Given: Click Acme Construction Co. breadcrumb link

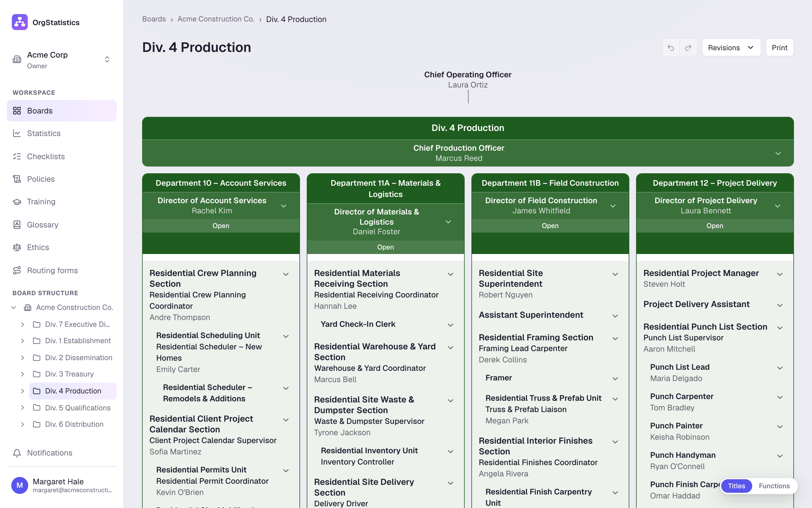Looking at the screenshot, I should 216,19.
